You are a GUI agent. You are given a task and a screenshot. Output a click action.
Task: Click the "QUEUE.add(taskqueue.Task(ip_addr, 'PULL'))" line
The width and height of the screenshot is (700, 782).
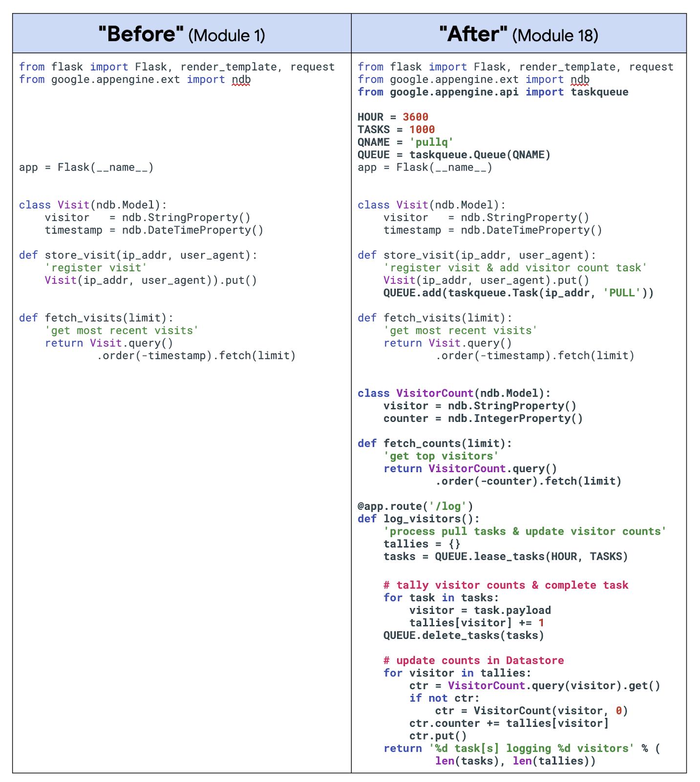(518, 293)
